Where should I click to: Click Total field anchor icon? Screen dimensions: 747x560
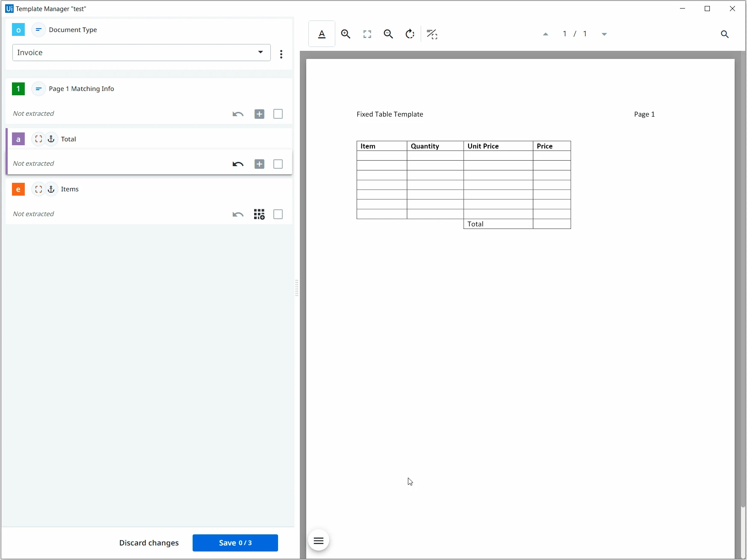click(x=51, y=139)
